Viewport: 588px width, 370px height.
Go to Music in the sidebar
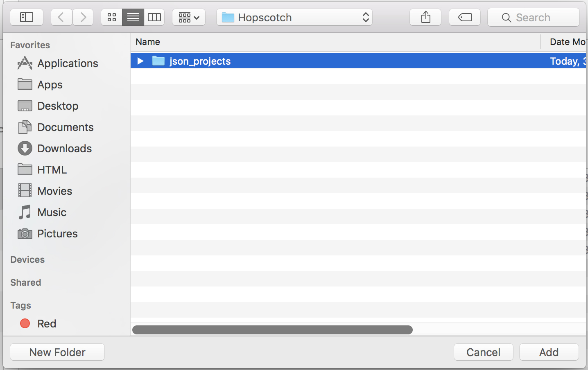[52, 212]
